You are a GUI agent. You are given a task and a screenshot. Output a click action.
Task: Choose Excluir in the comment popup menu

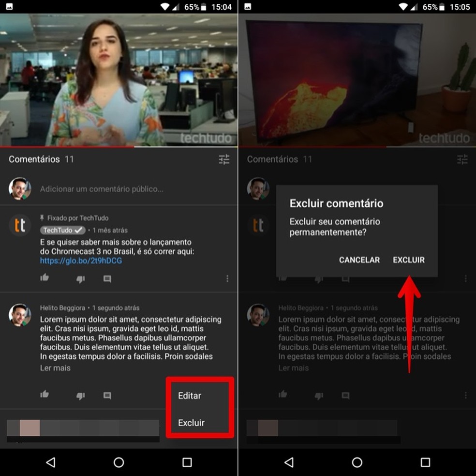[x=191, y=423]
